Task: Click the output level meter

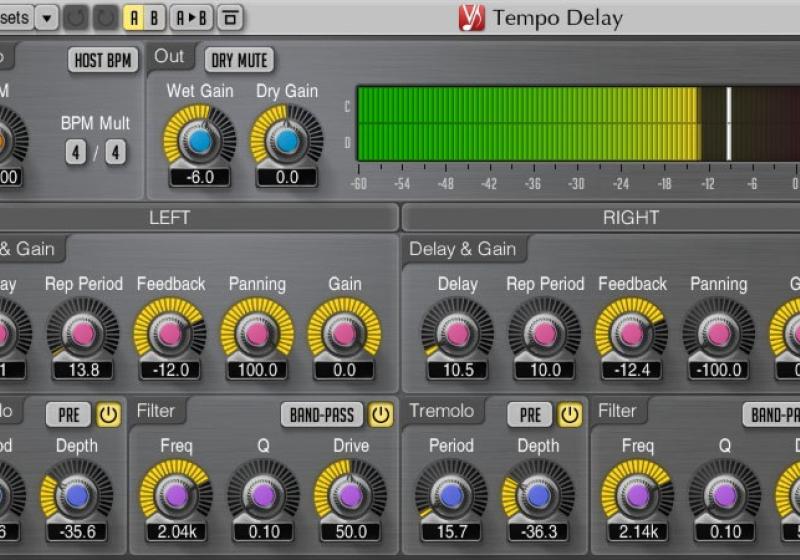Action: tap(578, 124)
